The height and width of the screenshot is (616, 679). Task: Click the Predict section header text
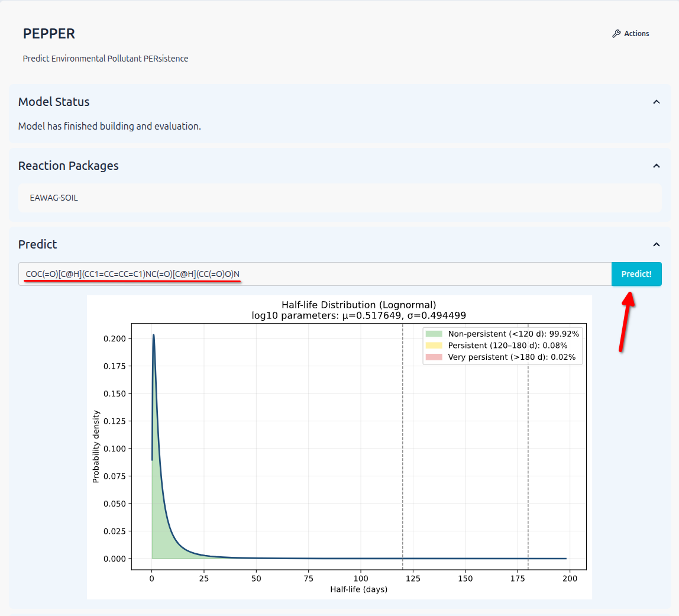click(38, 244)
